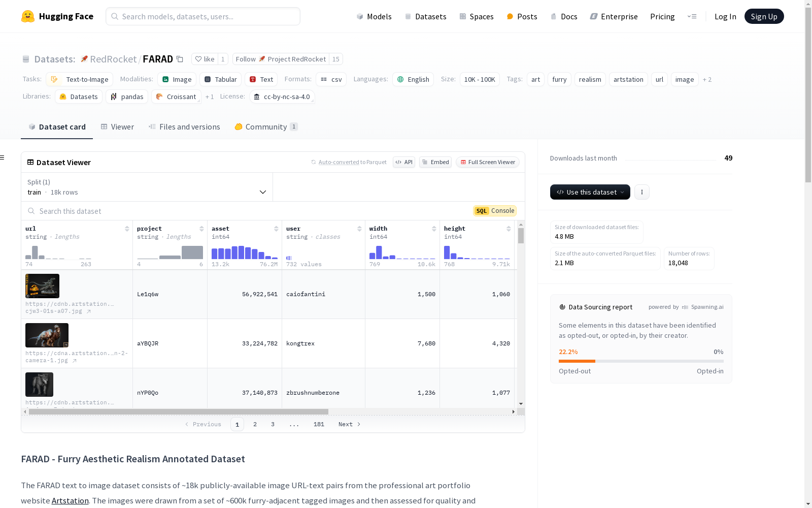Open the Full Screen Viewer
Screen dimensions: 812x508
point(488,162)
